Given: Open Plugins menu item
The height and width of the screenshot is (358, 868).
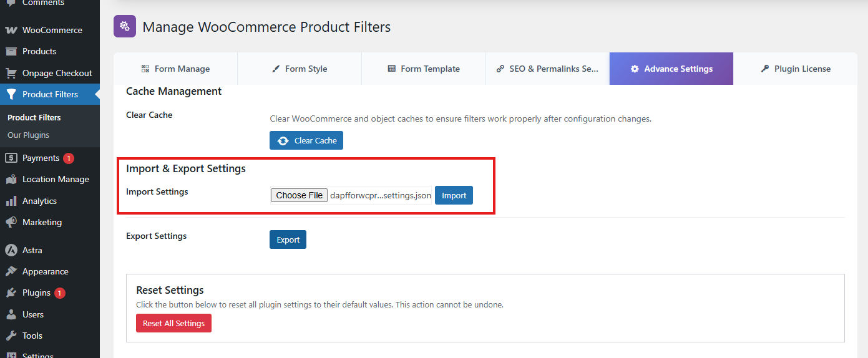Looking at the screenshot, I should 50,293.
